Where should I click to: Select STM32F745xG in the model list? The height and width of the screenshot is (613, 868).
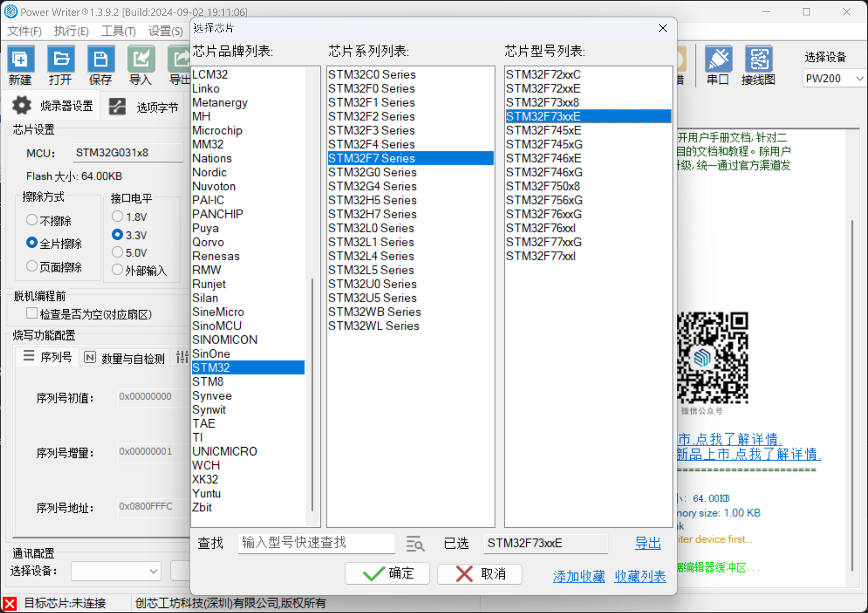[588, 145]
